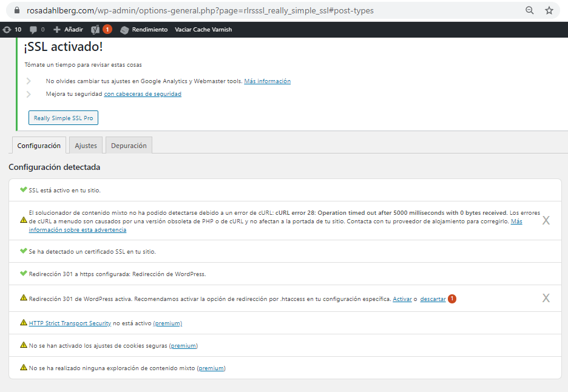
Task: Click the ¡SSL activado! heading
Action: [63, 46]
